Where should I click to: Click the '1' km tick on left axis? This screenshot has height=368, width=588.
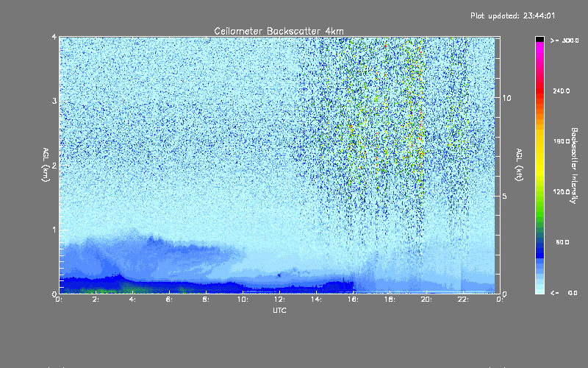pos(54,230)
